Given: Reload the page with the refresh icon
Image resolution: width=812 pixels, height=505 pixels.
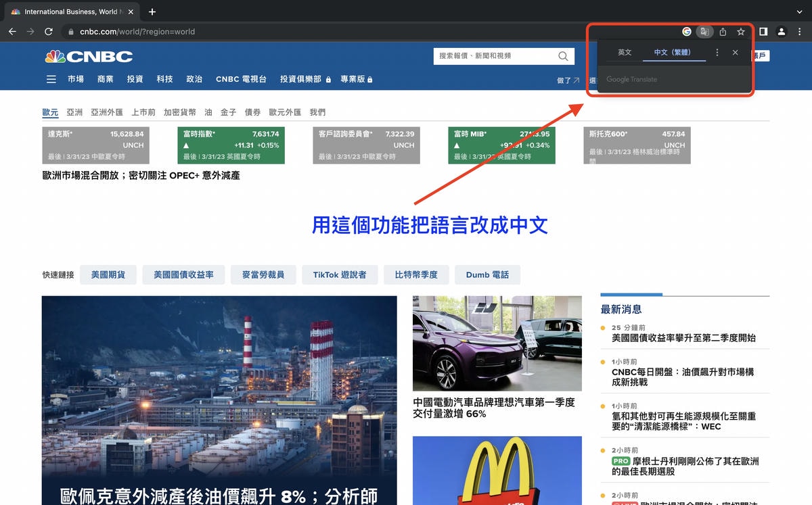Looking at the screenshot, I should pyautogui.click(x=49, y=32).
